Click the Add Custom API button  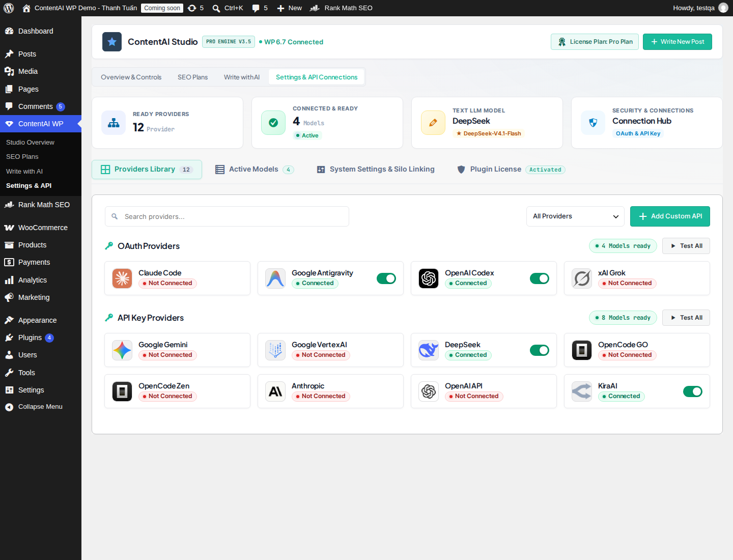[670, 216]
